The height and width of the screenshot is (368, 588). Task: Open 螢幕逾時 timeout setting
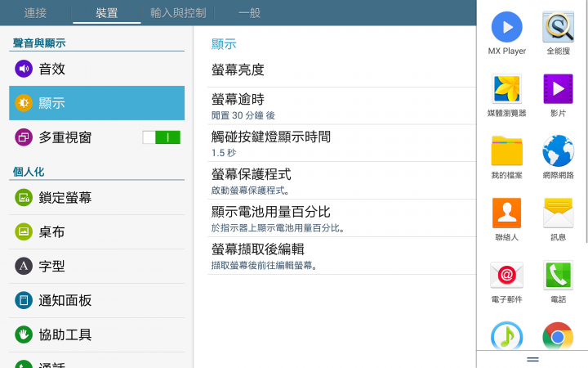341,105
